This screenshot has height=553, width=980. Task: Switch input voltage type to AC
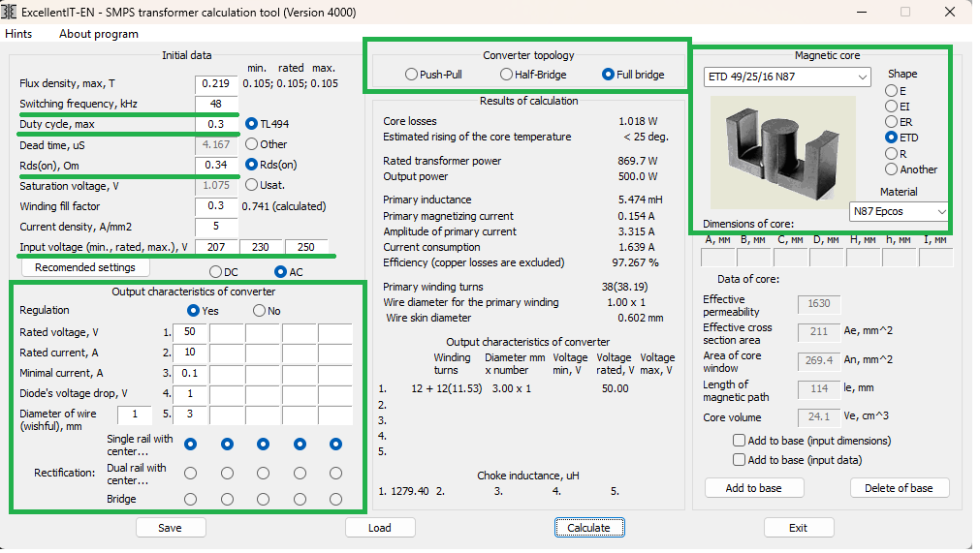pyautogui.click(x=289, y=272)
